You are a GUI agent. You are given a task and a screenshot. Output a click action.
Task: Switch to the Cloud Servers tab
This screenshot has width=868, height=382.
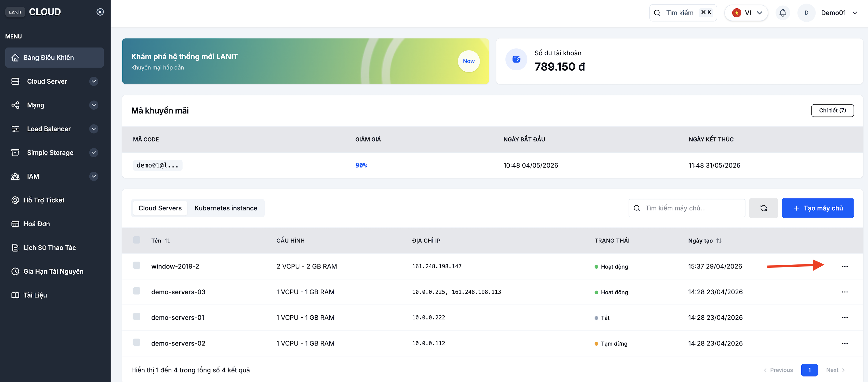pyautogui.click(x=160, y=208)
